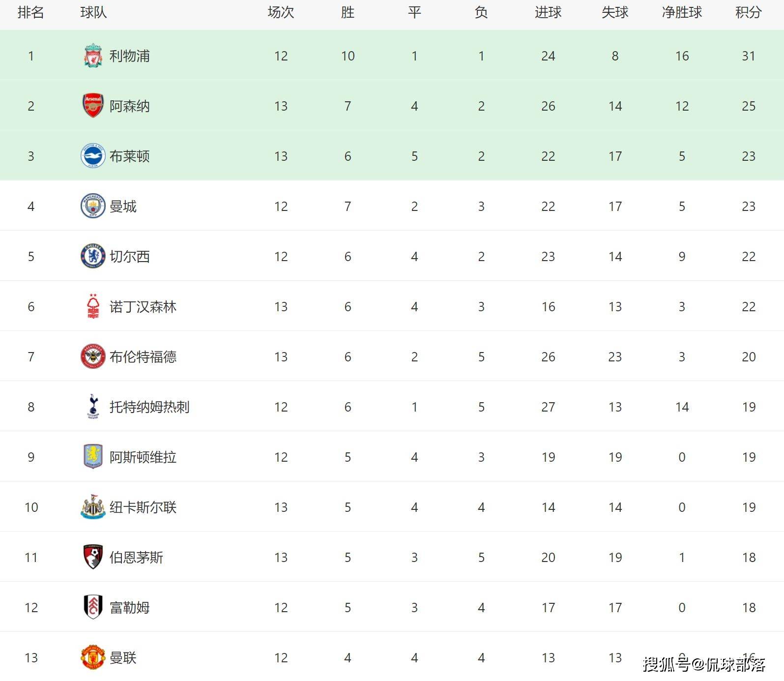The image size is (784, 681).
Task: Open the 托特纳姆热刺 team name link
Action: [x=149, y=407]
